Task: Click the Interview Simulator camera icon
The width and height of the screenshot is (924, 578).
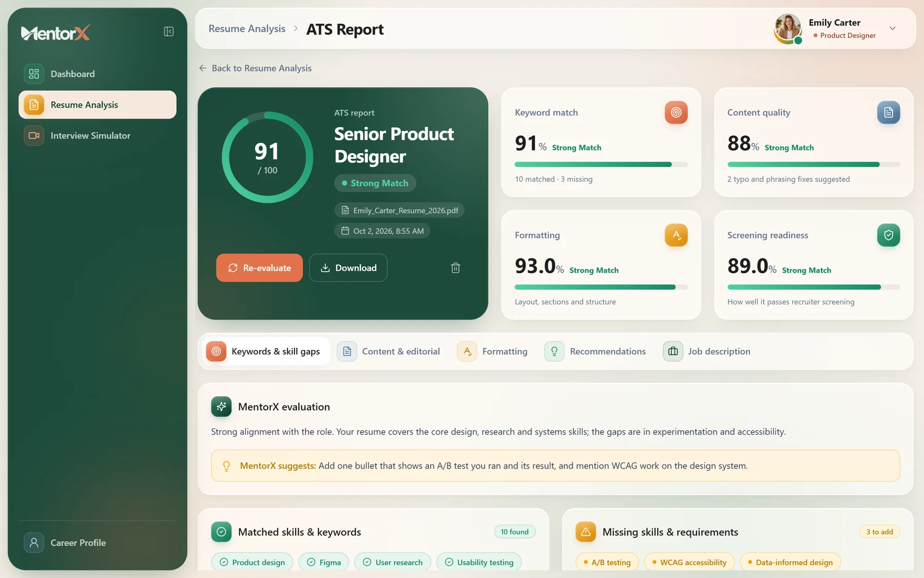Action: pyautogui.click(x=34, y=136)
